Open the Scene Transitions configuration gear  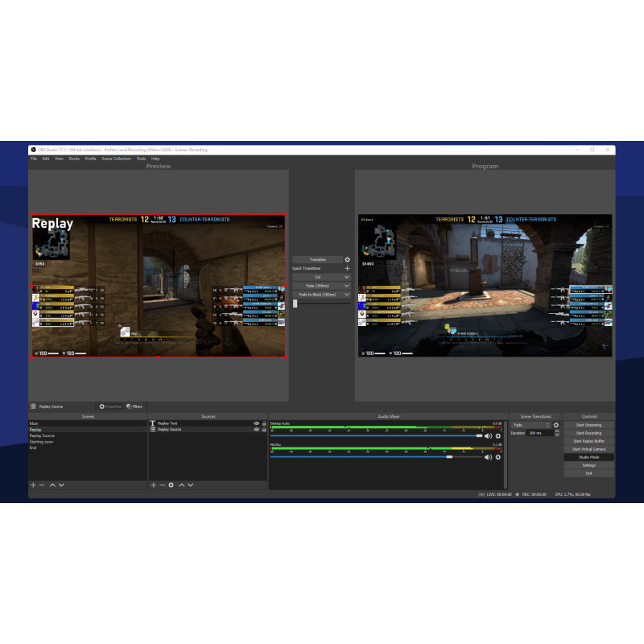coord(555,425)
